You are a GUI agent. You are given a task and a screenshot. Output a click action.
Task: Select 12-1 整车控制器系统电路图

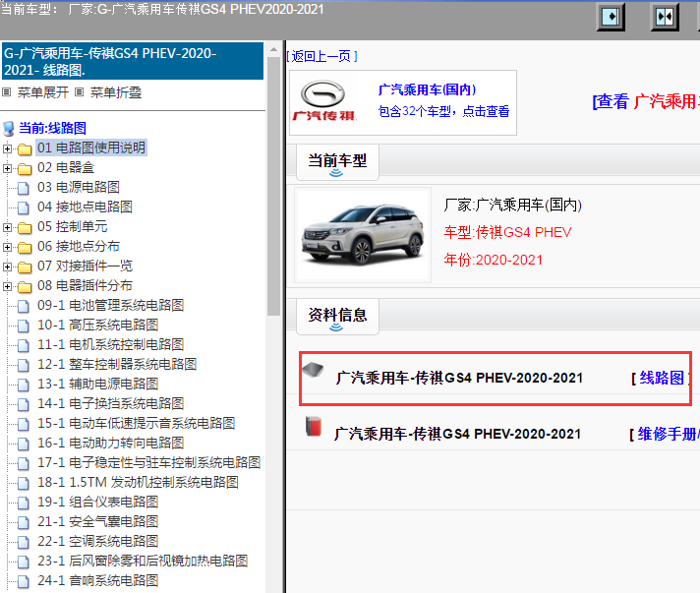click(x=117, y=364)
